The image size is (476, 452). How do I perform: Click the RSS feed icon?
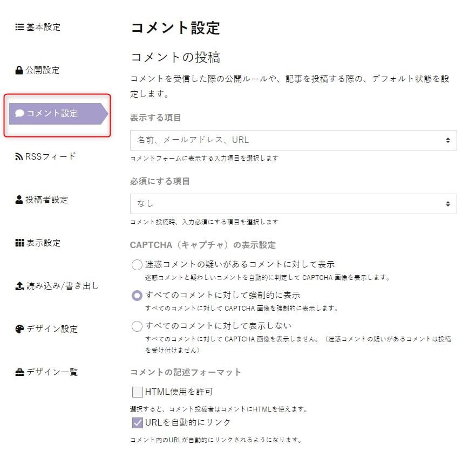[x=19, y=156]
